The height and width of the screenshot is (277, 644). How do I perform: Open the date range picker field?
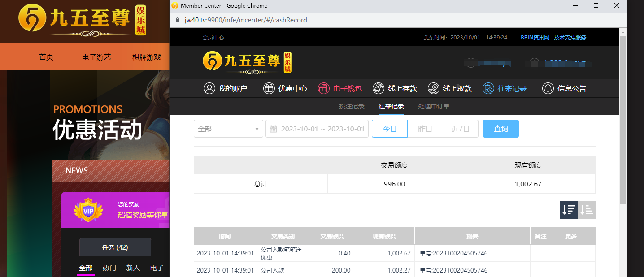[x=317, y=129]
